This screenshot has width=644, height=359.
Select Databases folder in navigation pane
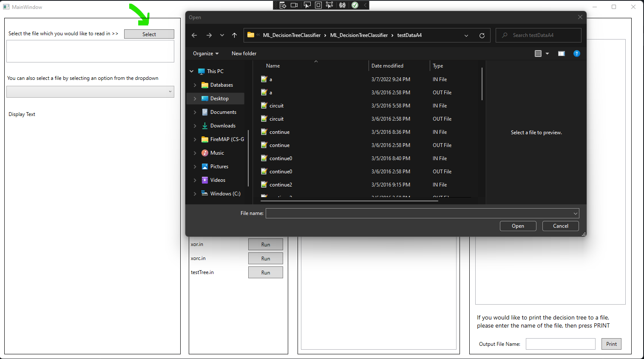pyautogui.click(x=221, y=85)
